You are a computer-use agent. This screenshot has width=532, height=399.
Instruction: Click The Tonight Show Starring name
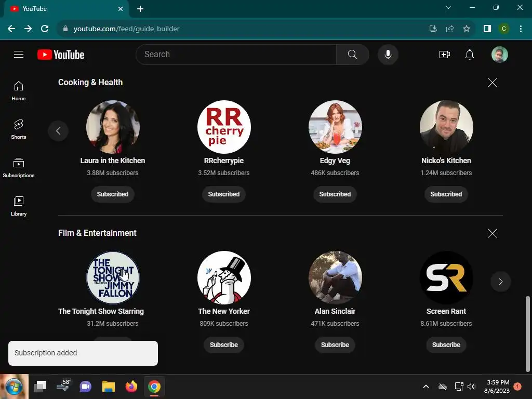pos(101,311)
